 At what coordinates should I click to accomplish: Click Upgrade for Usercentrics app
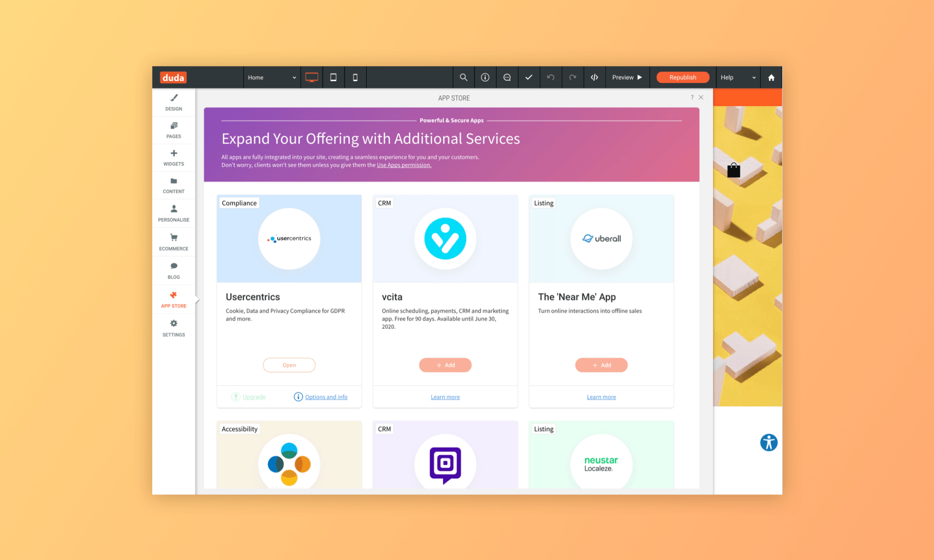pyautogui.click(x=253, y=397)
